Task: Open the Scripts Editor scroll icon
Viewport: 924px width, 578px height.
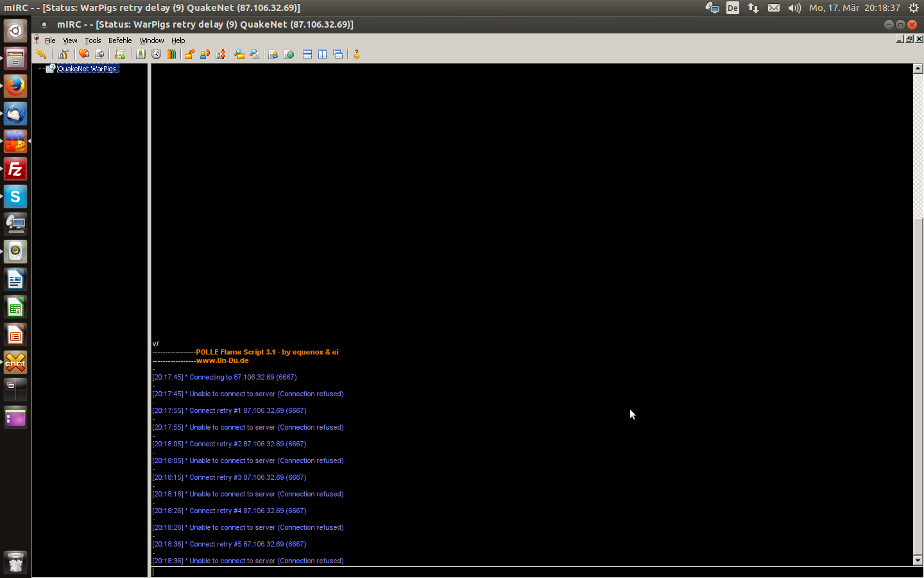Action: pos(120,55)
